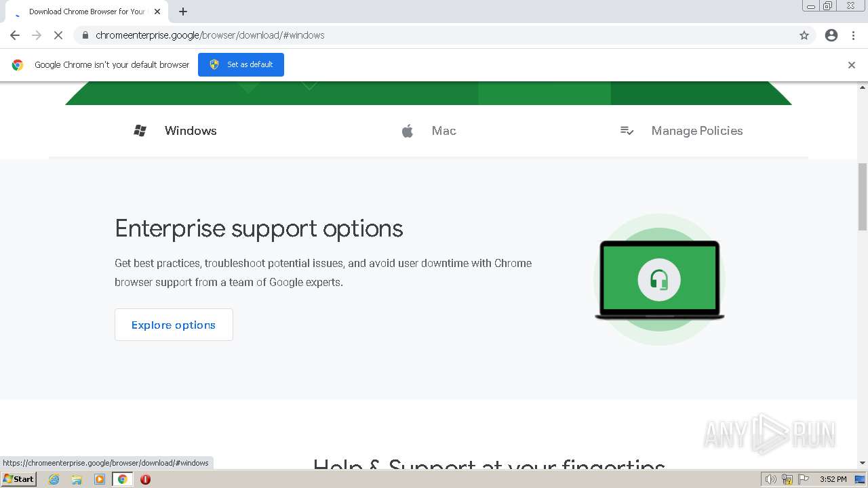Open the Windows Start menu
The width and height of the screenshot is (868, 488).
(19, 479)
